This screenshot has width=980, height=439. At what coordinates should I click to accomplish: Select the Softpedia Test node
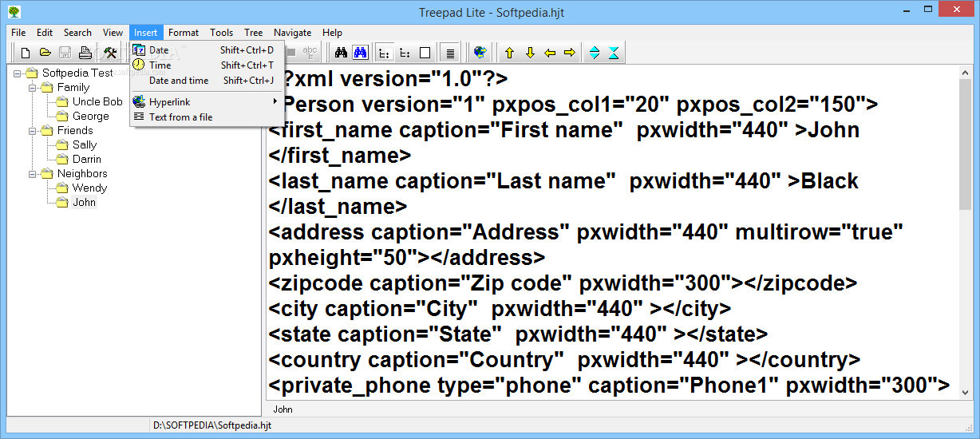[x=77, y=73]
